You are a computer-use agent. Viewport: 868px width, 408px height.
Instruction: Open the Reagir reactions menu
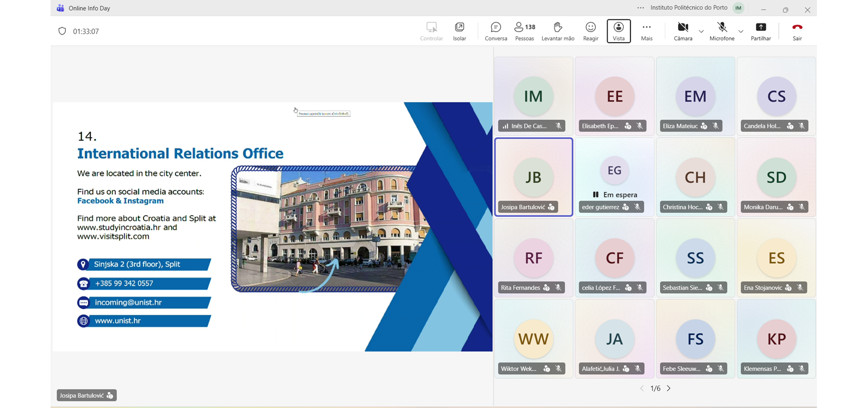point(591,31)
